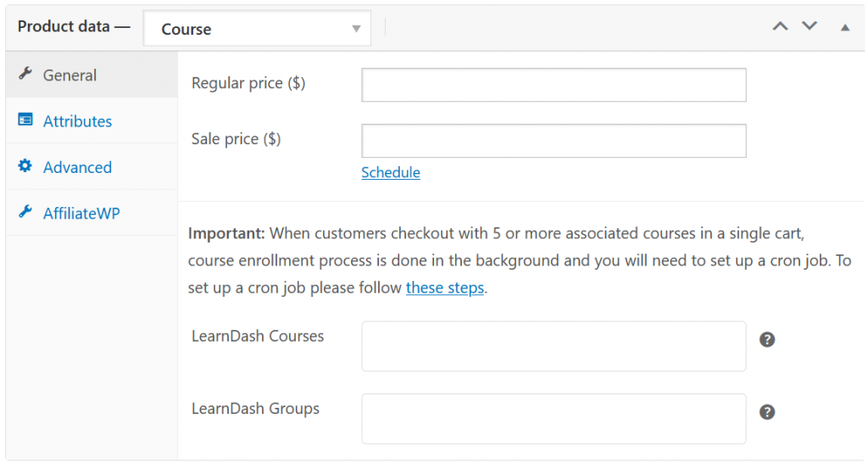868x463 pixels.
Task: Focus the Sale price field
Action: coord(554,141)
